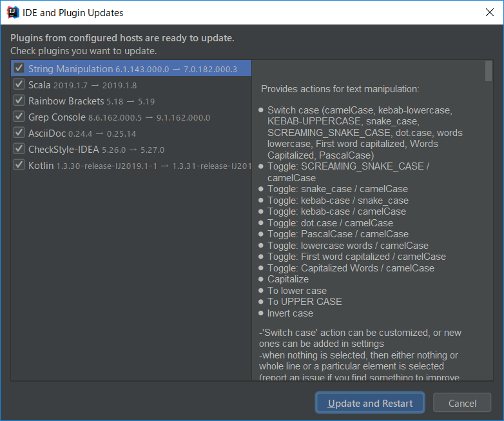Select the AsciiDoc row text

[82, 133]
